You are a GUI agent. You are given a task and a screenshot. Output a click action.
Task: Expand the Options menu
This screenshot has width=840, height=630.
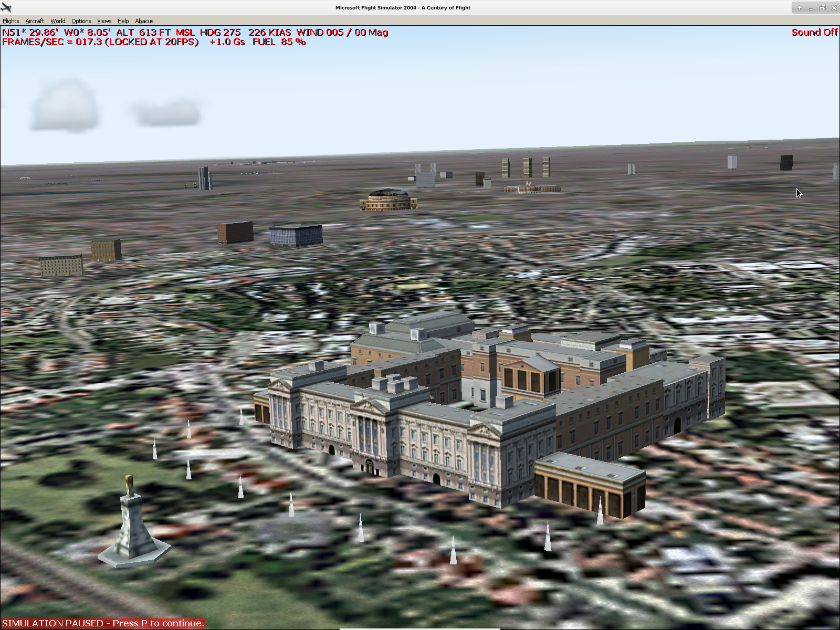[81, 21]
